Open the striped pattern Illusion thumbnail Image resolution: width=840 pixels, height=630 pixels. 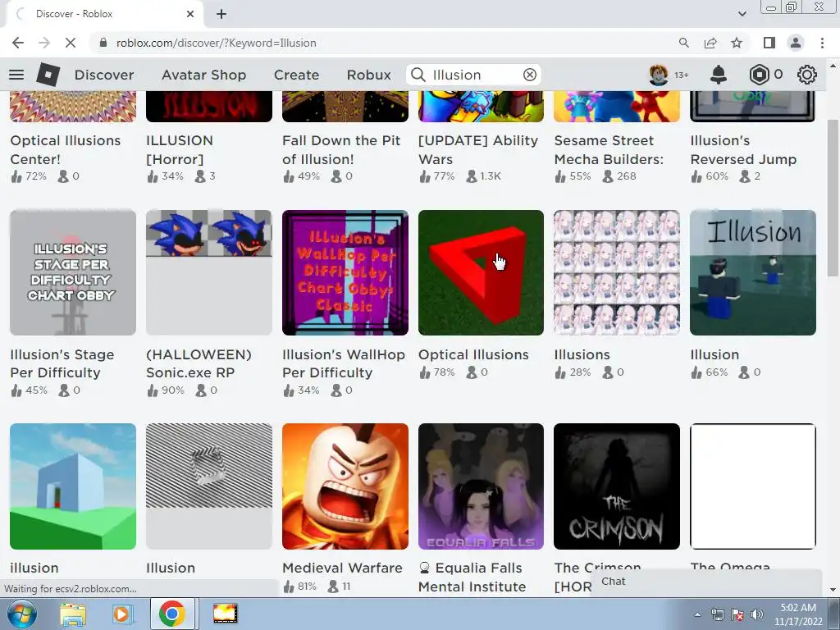(x=209, y=486)
